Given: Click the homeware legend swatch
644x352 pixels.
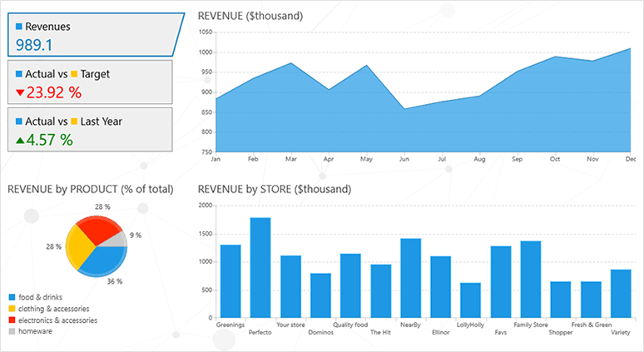Looking at the screenshot, I should (12, 331).
